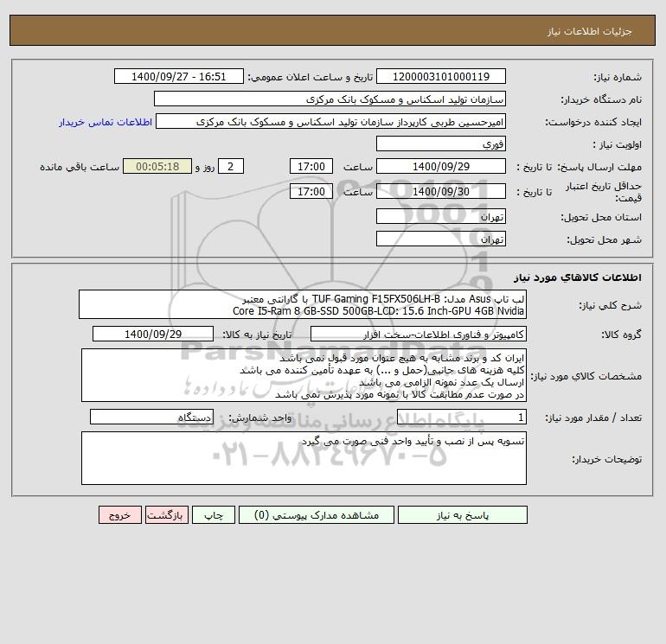This screenshot has height=644, width=666.
Task: Click general description box with Asus TUF Gaming
Action: 303,304
